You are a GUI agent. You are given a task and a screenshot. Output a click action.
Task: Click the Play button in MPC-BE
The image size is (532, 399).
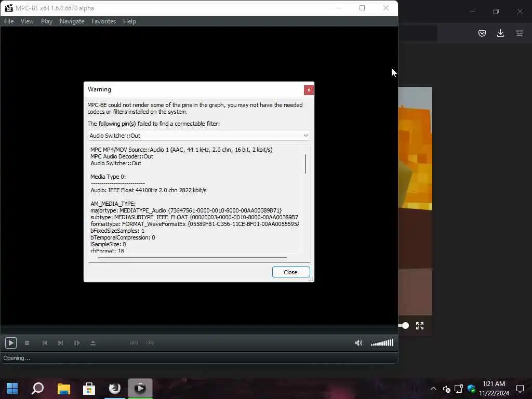[x=11, y=343]
